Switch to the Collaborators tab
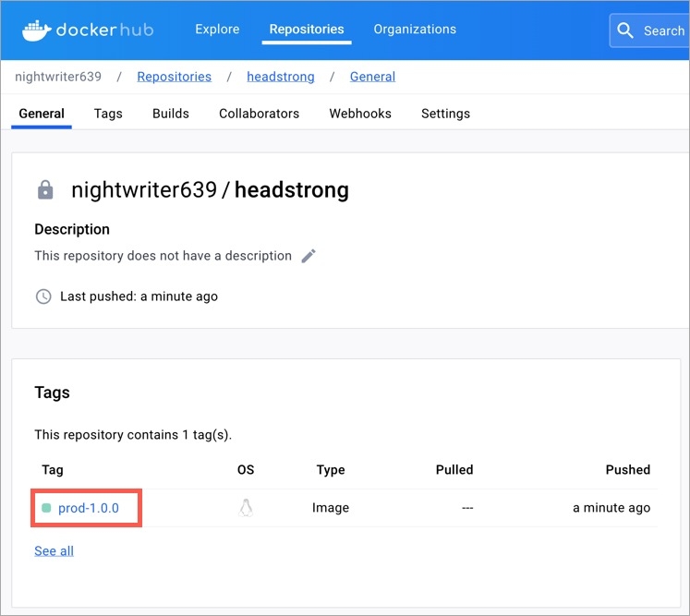Viewport: 690px width, 616px height. click(259, 114)
